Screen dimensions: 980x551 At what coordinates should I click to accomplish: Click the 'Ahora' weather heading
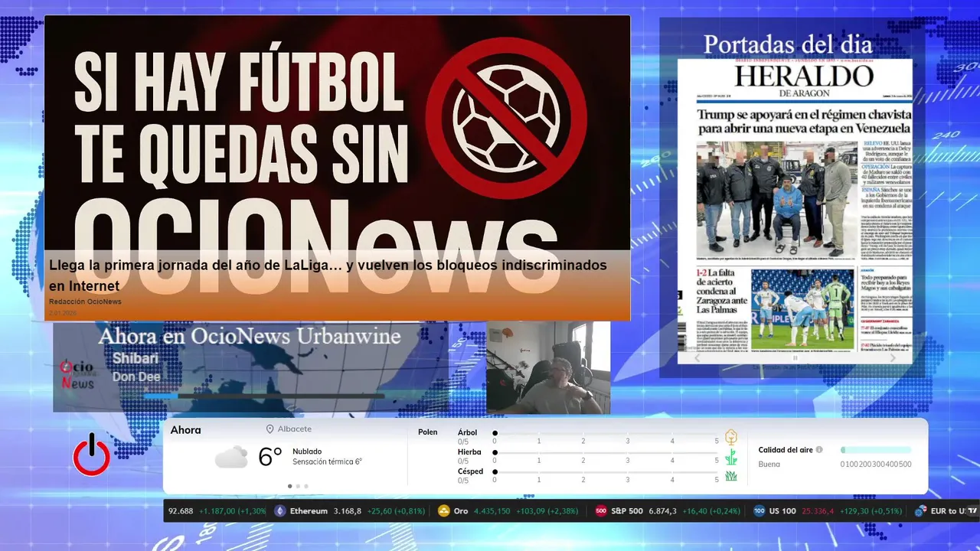pyautogui.click(x=186, y=430)
